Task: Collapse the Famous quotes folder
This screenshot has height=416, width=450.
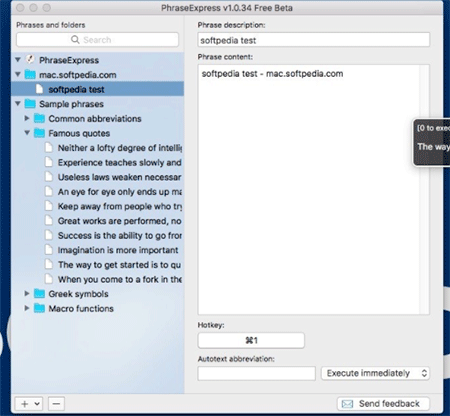Action: pyautogui.click(x=27, y=133)
